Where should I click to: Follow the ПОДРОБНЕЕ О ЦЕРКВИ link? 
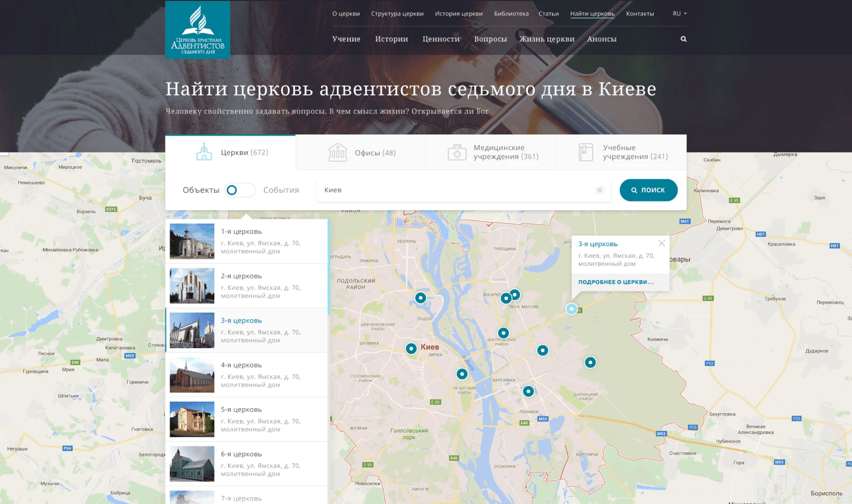[616, 282]
